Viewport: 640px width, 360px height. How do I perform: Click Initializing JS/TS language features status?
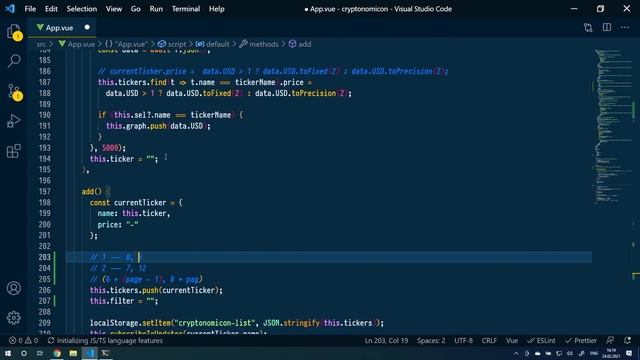pyautogui.click(x=105, y=340)
